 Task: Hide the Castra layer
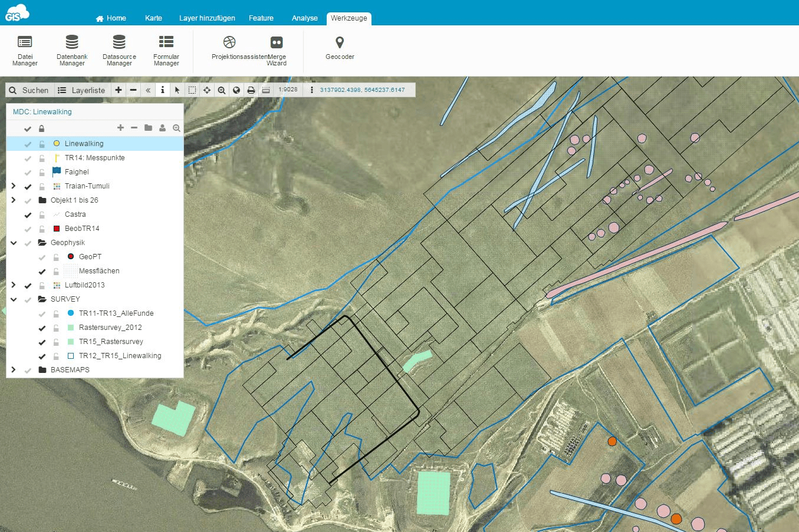pyautogui.click(x=27, y=214)
